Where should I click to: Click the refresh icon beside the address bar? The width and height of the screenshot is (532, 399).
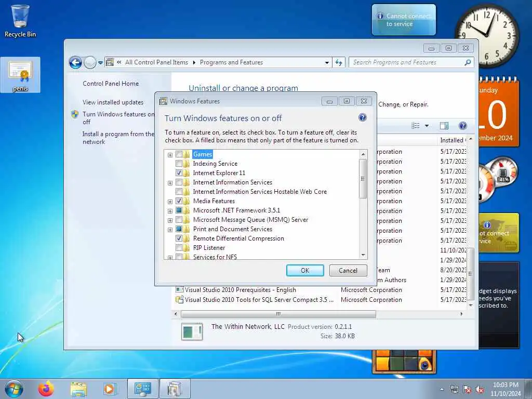[x=339, y=62]
